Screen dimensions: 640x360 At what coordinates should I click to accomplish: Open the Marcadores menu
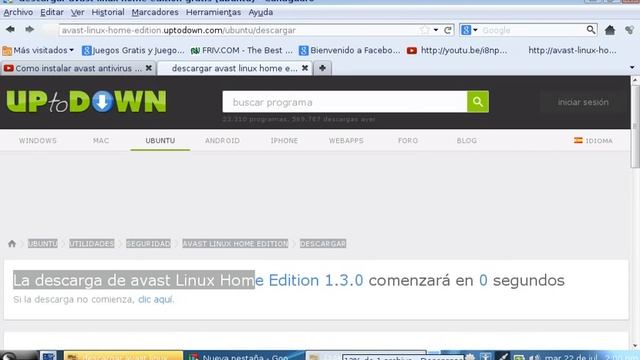pyautogui.click(x=155, y=12)
